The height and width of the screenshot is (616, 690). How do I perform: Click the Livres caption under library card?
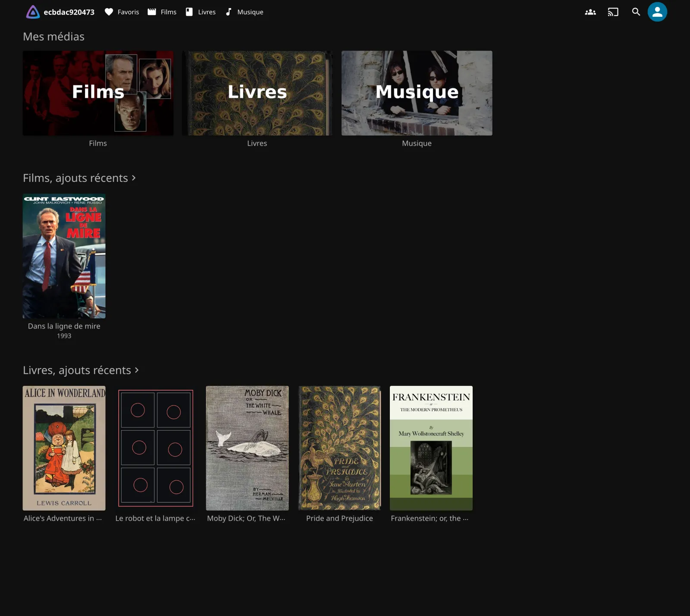coord(257,144)
